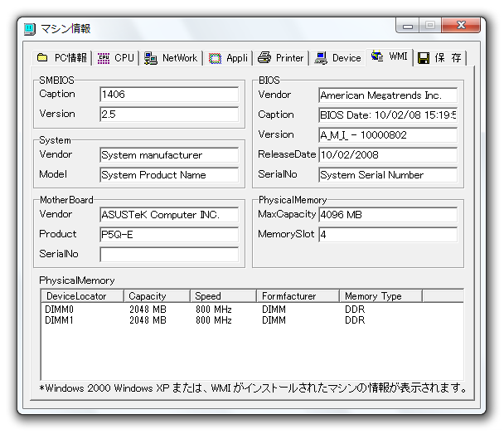Select the DIMM1 row in memory list
The image size is (504, 434).
pyautogui.click(x=253, y=320)
